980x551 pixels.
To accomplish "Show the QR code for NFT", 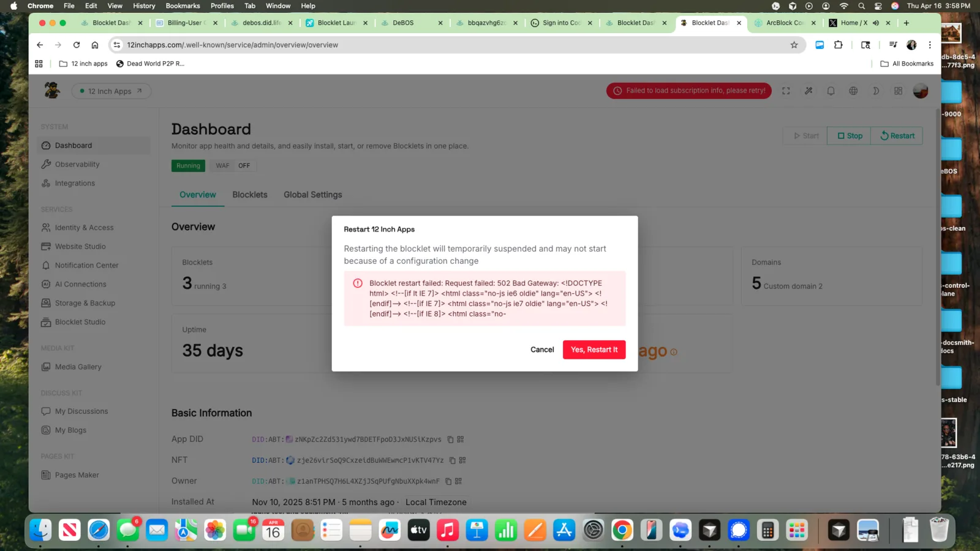I will (x=462, y=460).
